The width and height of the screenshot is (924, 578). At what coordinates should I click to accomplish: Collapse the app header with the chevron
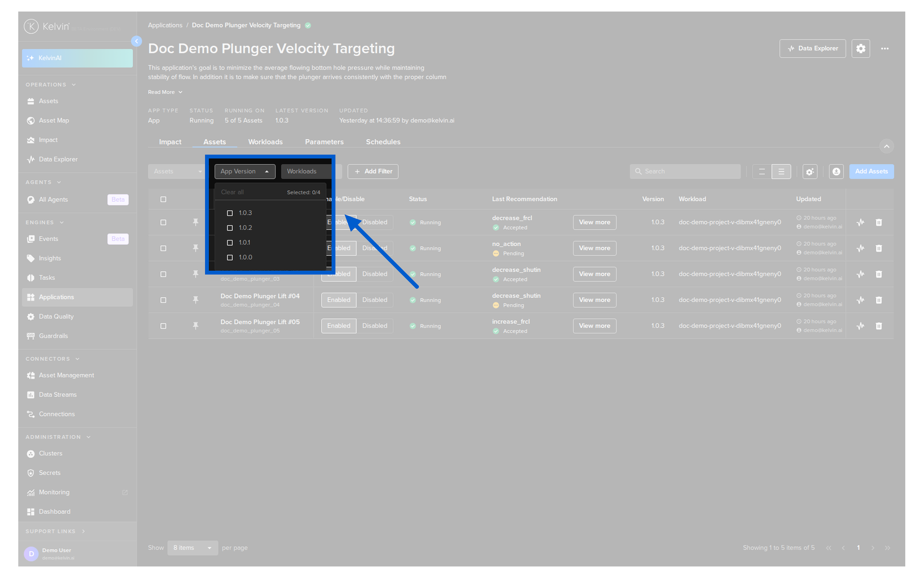point(886,146)
